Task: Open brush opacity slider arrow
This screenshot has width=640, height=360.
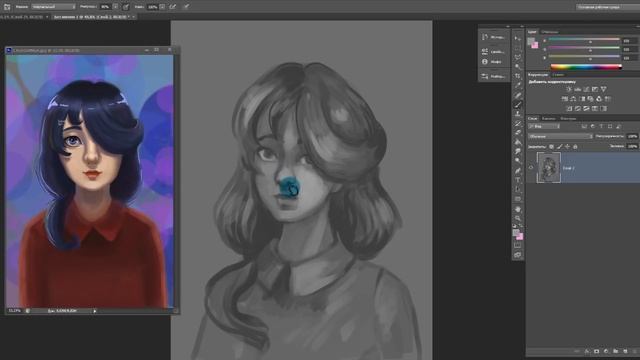Action: (116, 7)
